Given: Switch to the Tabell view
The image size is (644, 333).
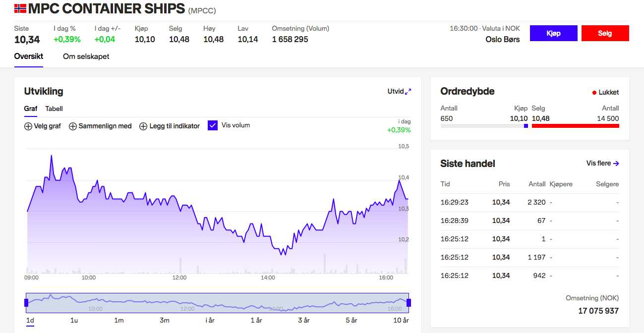Looking at the screenshot, I should [54, 109].
